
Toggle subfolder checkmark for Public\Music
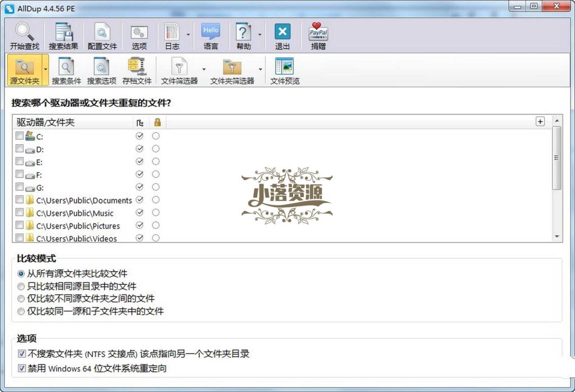(139, 212)
